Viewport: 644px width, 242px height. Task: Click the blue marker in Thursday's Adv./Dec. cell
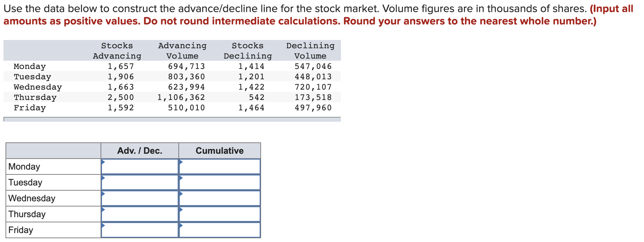tap(103, 210)
